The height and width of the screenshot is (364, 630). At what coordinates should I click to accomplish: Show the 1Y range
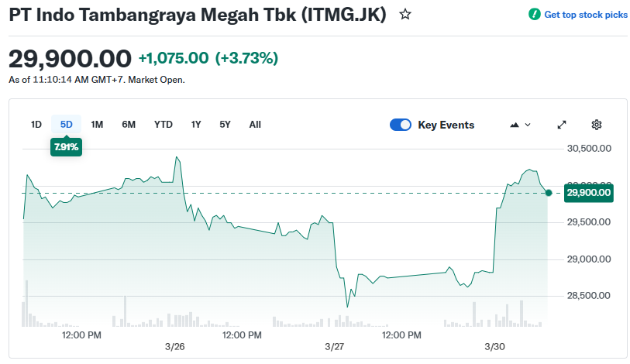196,125
